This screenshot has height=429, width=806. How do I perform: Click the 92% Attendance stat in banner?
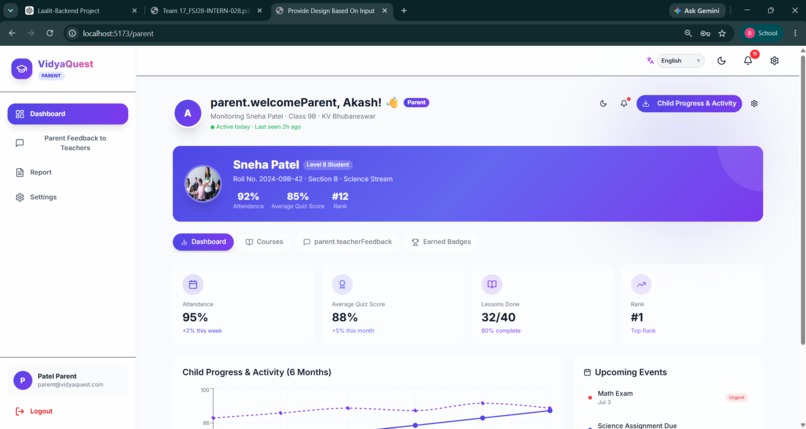248,200
